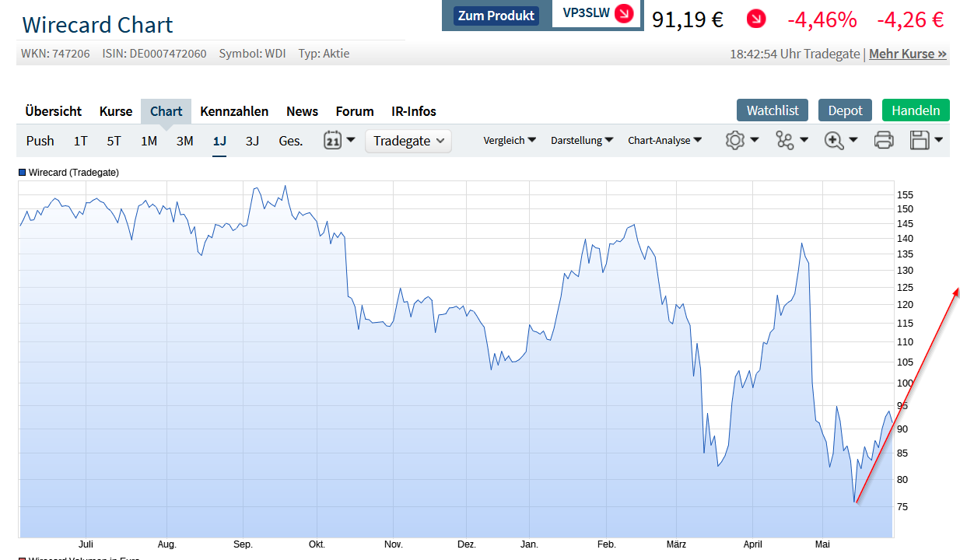
Task: Click the zoom magnifier icon
Action: tap(836, 140)
